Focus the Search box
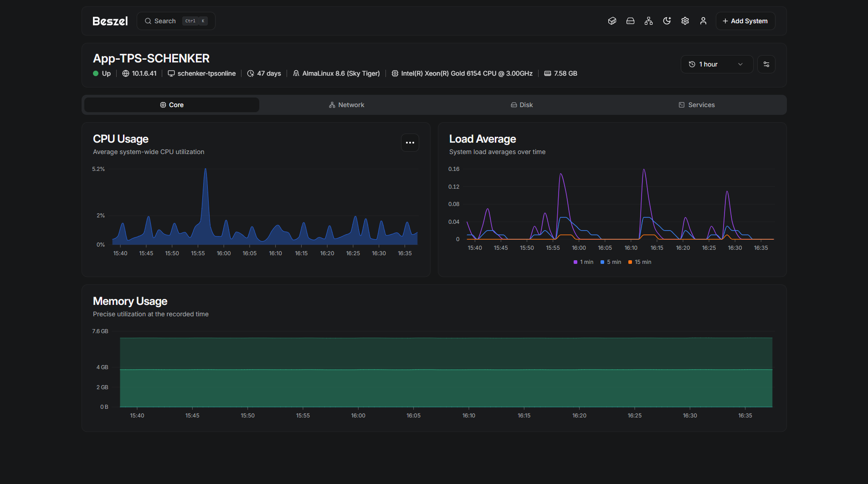 (176, 21)
